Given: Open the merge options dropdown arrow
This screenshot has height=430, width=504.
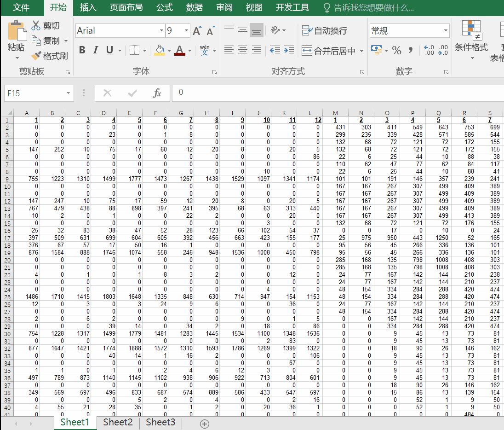Looking at the screenshot, I should (x=361, y=51).
